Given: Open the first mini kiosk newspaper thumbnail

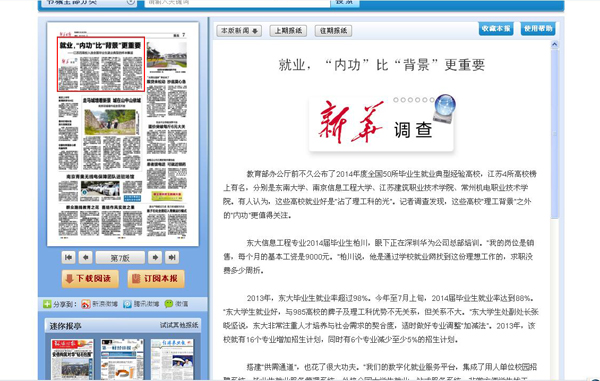Looking at the screenshot, I should click(72, 359).
